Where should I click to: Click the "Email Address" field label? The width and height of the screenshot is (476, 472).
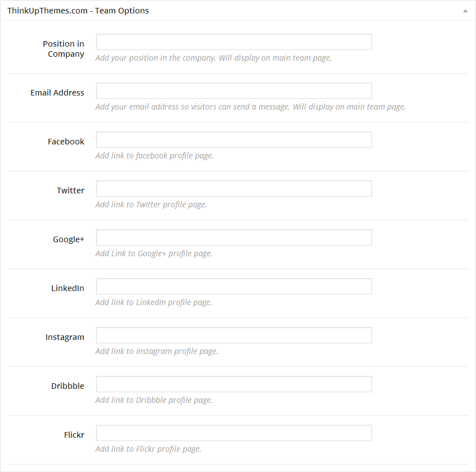pos(57,93)
